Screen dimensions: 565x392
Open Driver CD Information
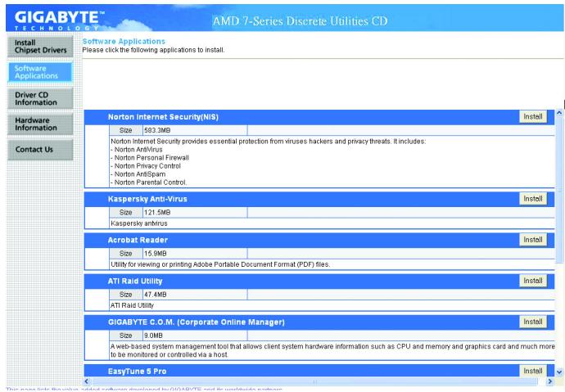[40, 98]
